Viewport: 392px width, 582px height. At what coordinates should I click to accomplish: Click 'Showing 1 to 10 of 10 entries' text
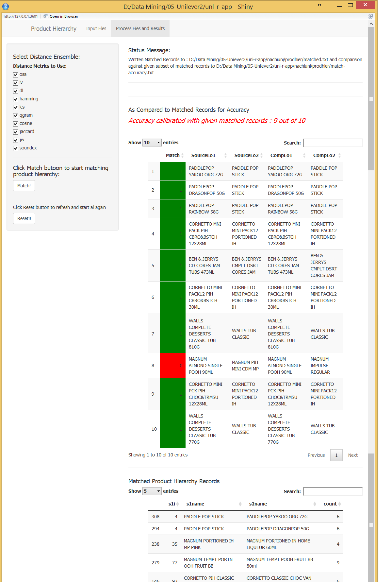coord(158,455)
